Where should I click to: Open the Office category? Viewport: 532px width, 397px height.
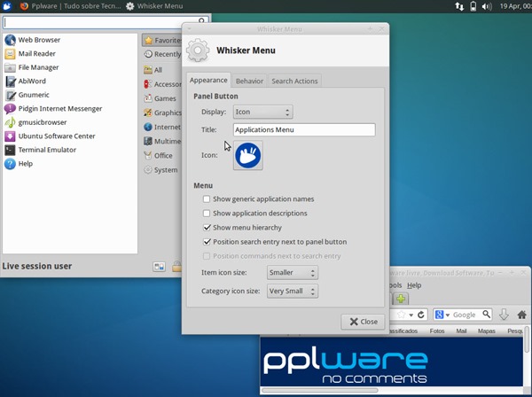[162, 155]
